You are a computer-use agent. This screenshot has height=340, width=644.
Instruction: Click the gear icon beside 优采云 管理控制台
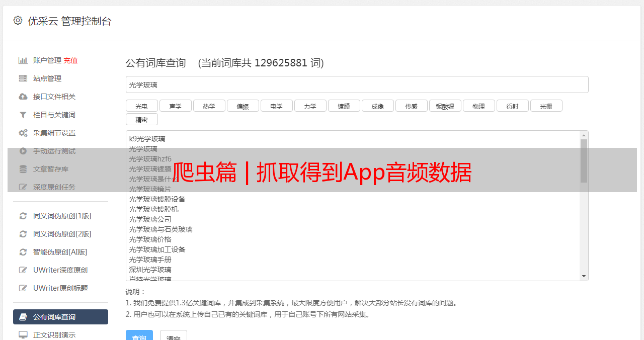pyautogui.click(x=18, y=21)
